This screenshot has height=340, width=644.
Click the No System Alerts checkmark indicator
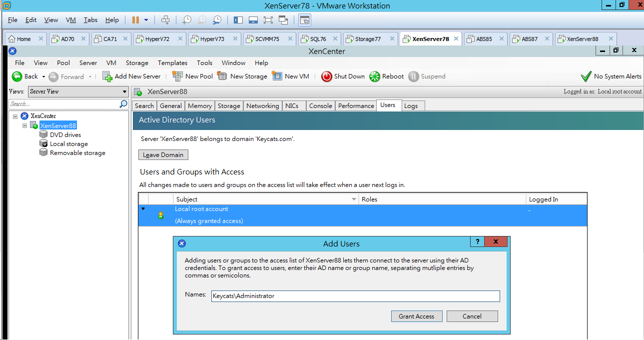coord(586,76)
